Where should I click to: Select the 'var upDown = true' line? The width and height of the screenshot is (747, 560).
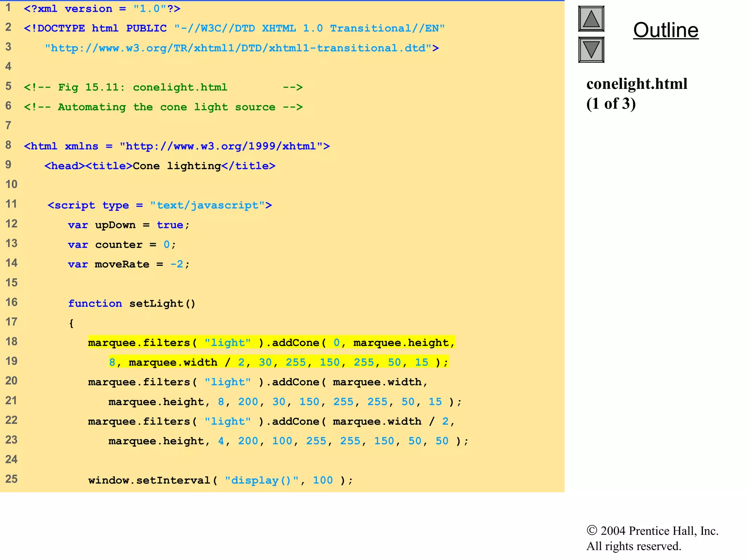pos(129,225)
